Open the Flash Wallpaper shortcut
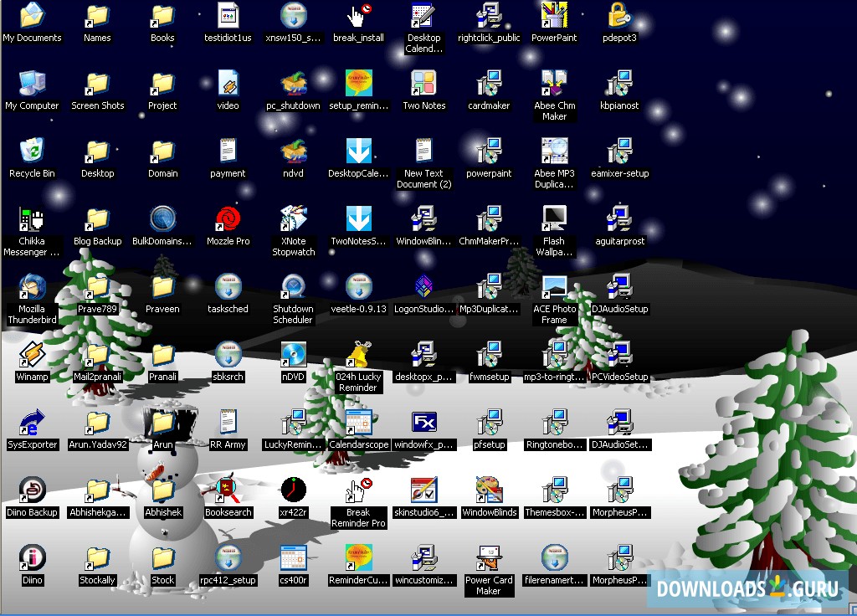 (x=554, y=218)
